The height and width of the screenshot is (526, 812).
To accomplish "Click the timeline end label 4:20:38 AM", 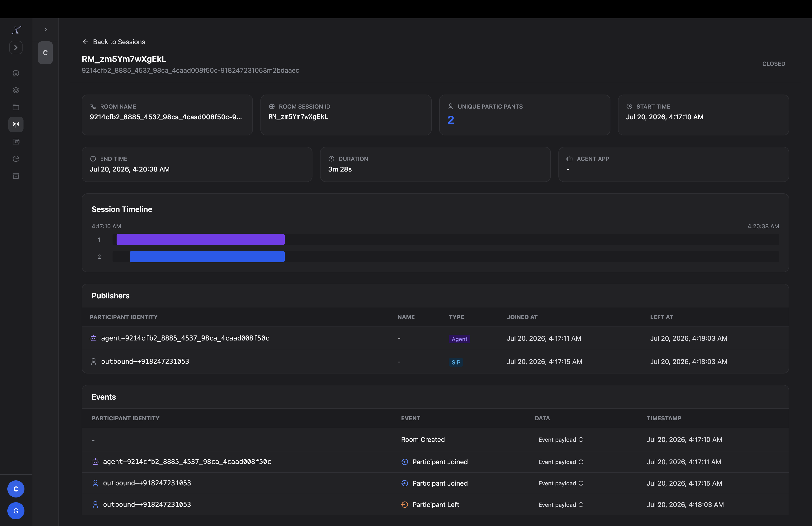I will [763, 226].
